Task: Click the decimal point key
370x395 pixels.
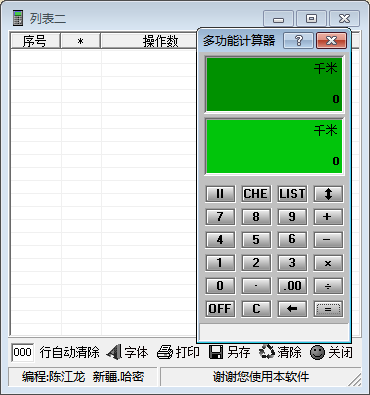Action: tap(256, 286)
